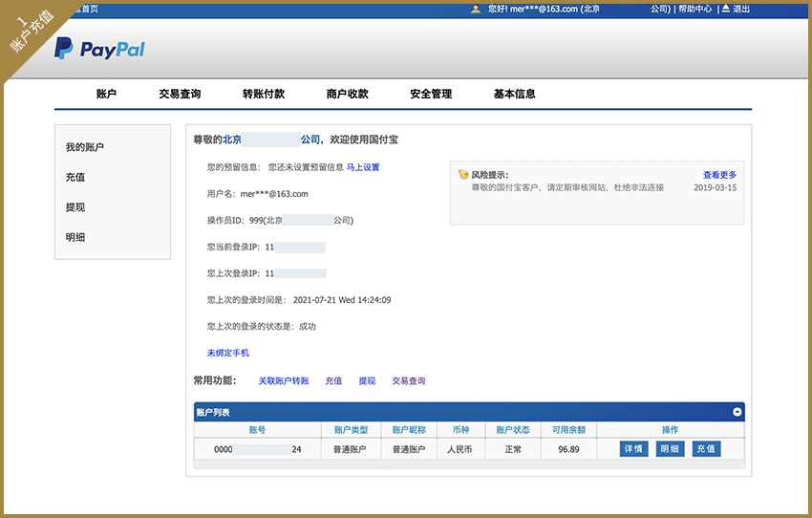Click the company name link in greeting
812x518 pixels.
271,140
